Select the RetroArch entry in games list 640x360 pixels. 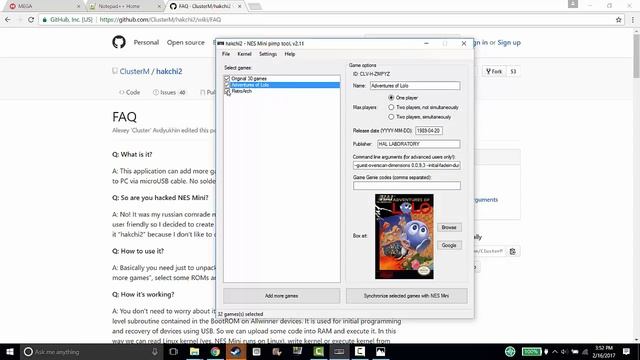(242, 91)
